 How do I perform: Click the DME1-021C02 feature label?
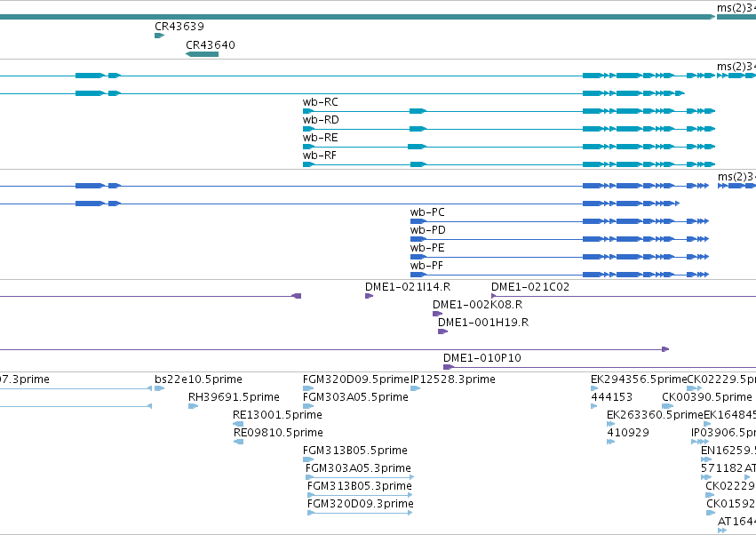530,287
